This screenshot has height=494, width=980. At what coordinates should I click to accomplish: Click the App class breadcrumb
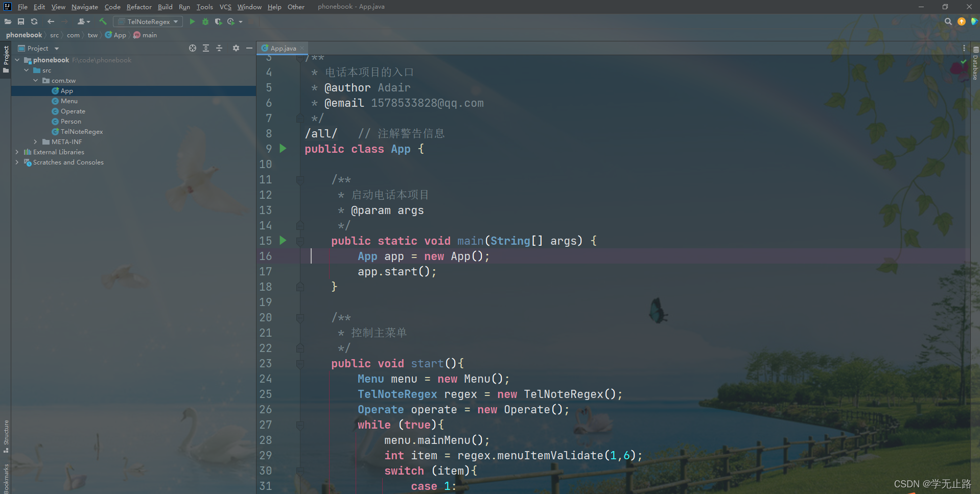click(x=115, y=35)
